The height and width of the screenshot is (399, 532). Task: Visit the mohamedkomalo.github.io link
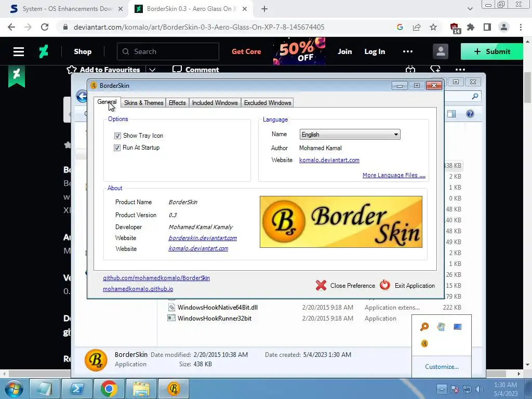point(138,289)
